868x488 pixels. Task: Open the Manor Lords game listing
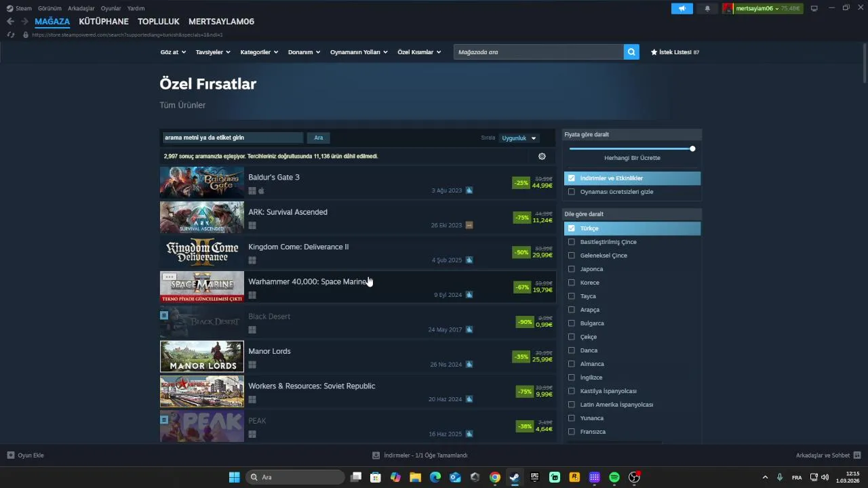click(357, 357)
